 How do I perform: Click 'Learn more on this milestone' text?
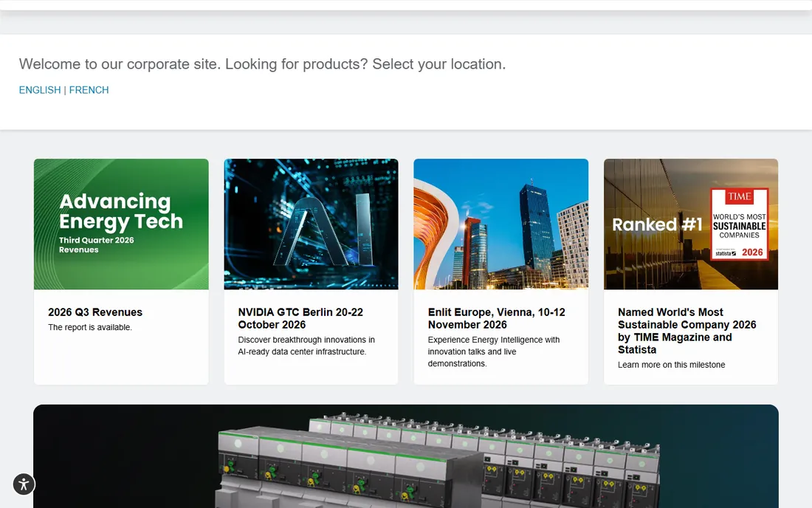pyautogui.click(x=671, y=365)
